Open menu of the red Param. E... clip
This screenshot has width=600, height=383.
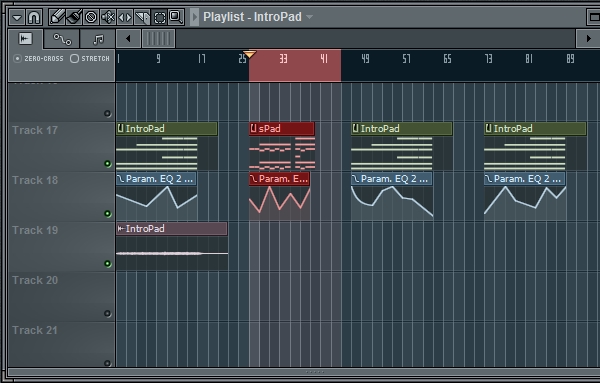click(254, 179)
